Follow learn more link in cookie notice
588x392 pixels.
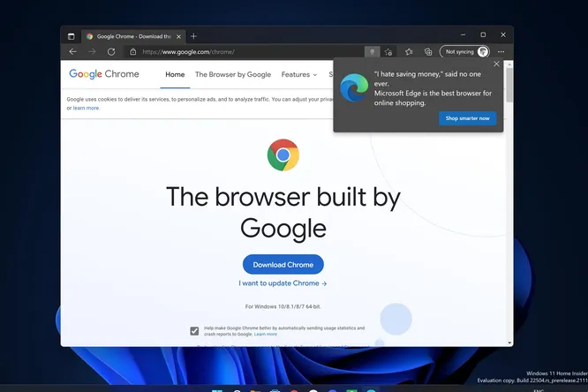click(x=86, y=108)
